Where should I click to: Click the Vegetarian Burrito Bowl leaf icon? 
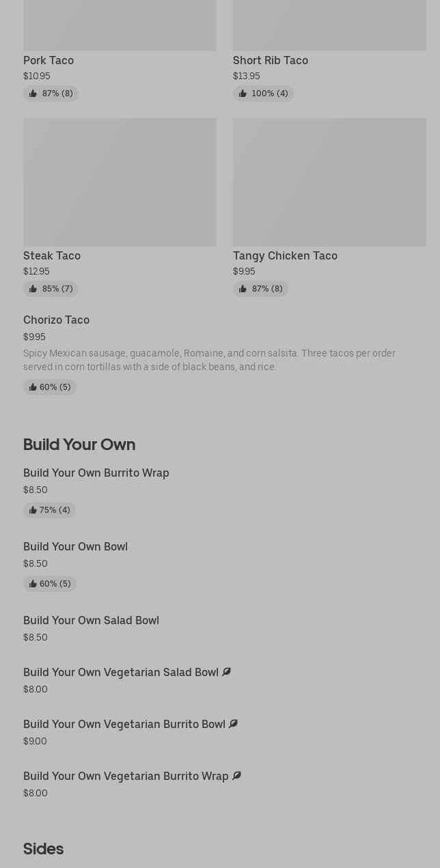coord(233,724)
